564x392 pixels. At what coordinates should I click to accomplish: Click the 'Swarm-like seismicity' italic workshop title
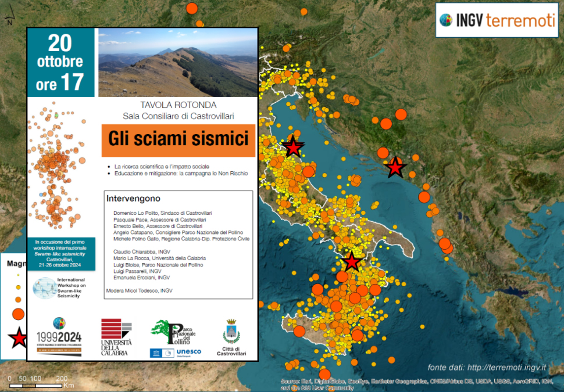60,254
